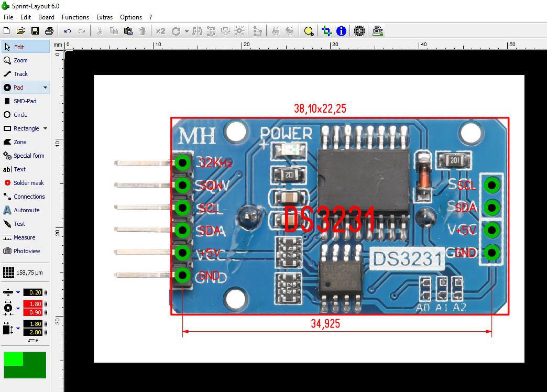Open the Board menu
The width and height of the screenshot is (547, 392).
tap(46, 17)
